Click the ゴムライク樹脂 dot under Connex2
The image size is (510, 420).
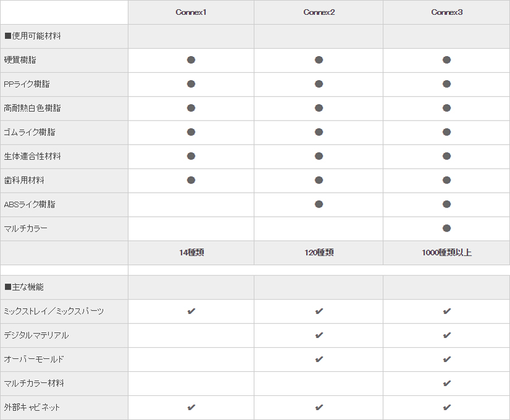coord(319,132)
